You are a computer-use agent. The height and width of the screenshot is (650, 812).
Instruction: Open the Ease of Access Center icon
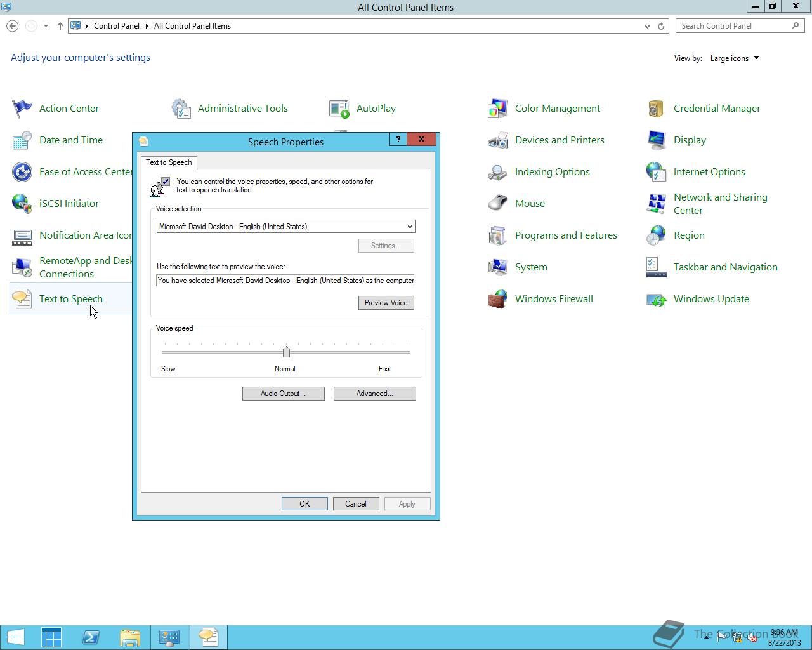[22, 172]
